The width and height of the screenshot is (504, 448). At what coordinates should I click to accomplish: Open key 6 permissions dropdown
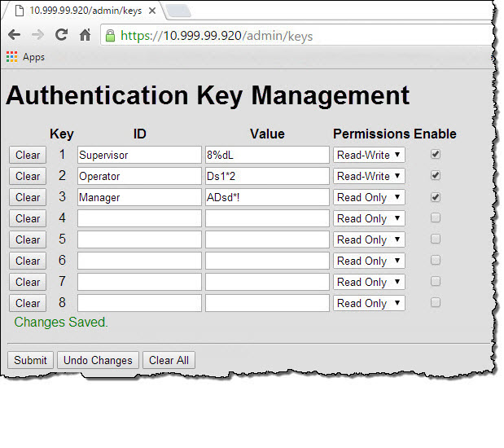pos(369,261)
